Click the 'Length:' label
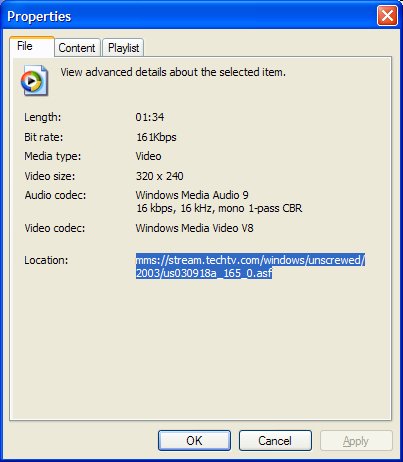The image size is (403, 462). pyautogui.click(x=43, y=117)
